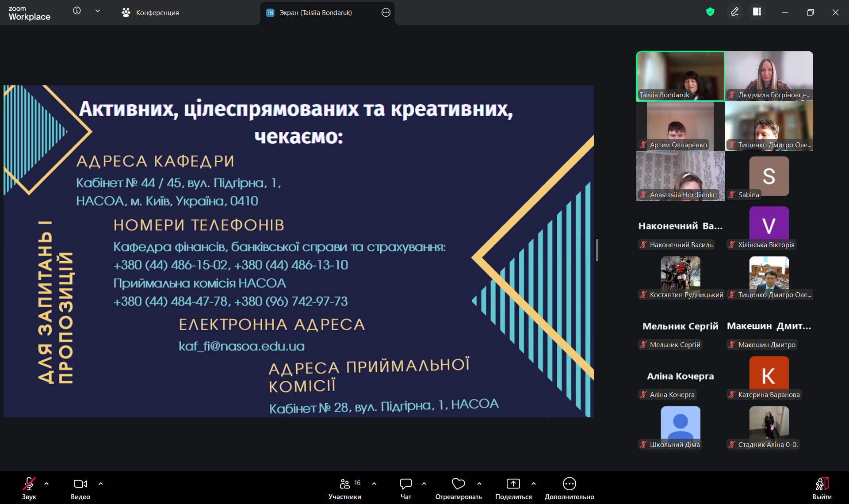
Task: Change the gallery view layout icon
Action: click(x=757, y=12)
